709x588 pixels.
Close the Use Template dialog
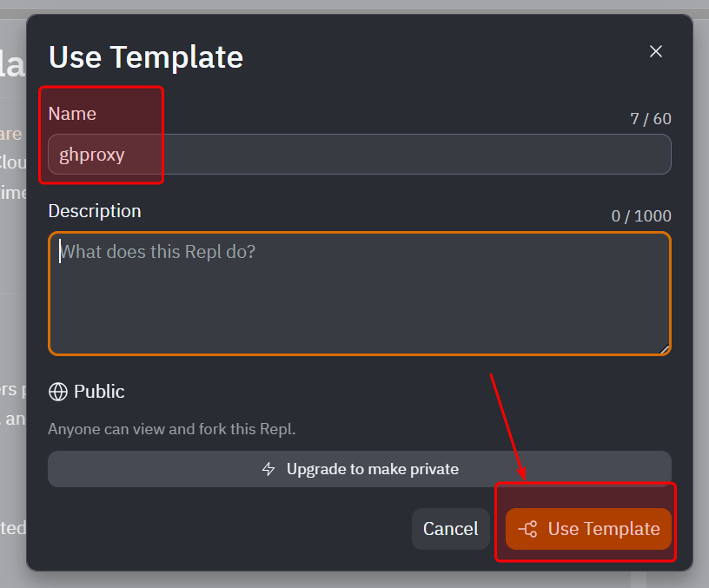click(656, 51)
